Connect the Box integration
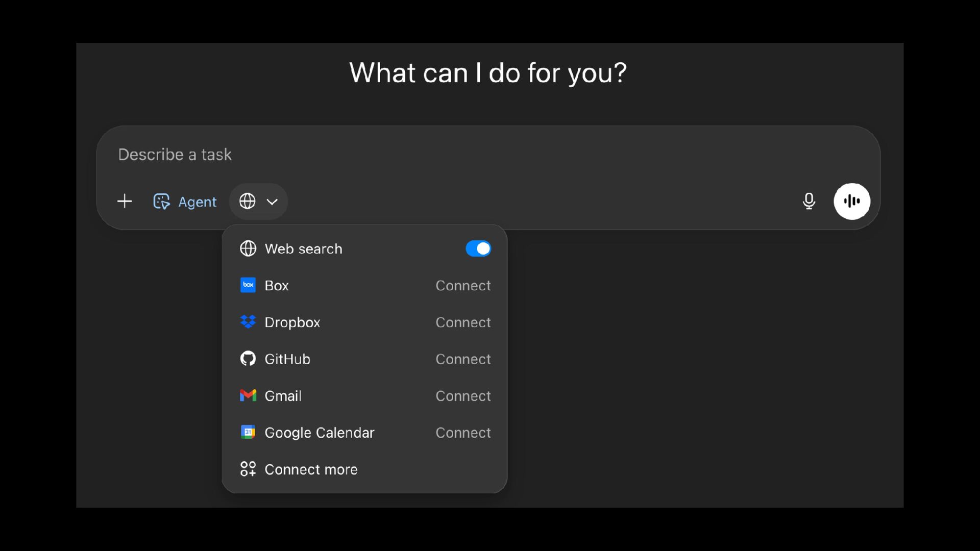The width and height of the screenshot is (980, 551). (462, 286)
